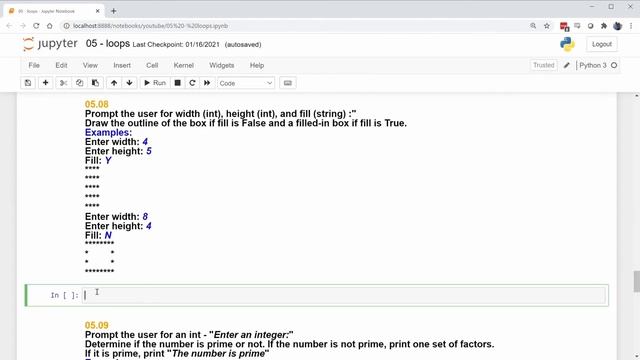Copy selected cells using the toolbar icon
This screenshot has width=640, height=360.
[79, 83]
